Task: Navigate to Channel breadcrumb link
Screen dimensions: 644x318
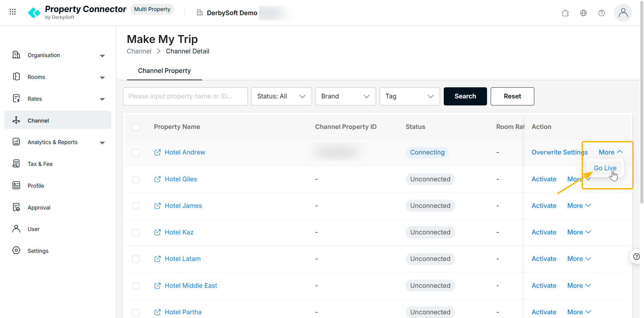Action: pos(139,51)
